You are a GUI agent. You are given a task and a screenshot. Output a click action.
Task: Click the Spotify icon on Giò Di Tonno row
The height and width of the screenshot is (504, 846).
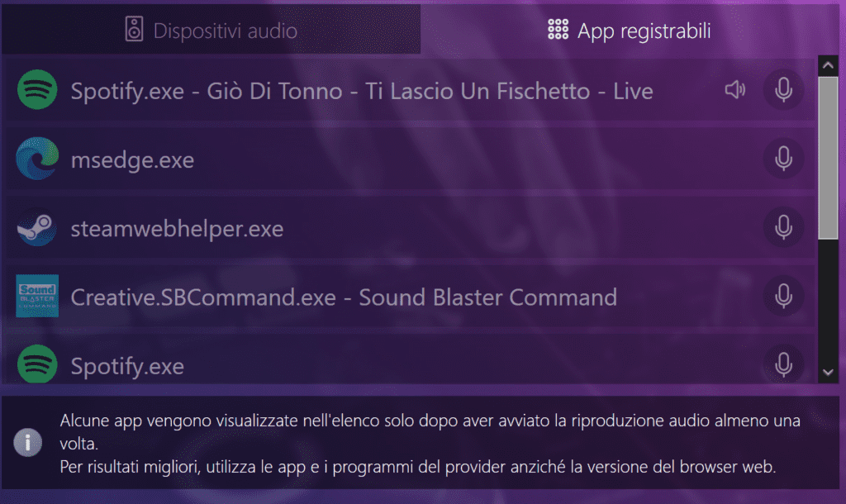(37, 89)
